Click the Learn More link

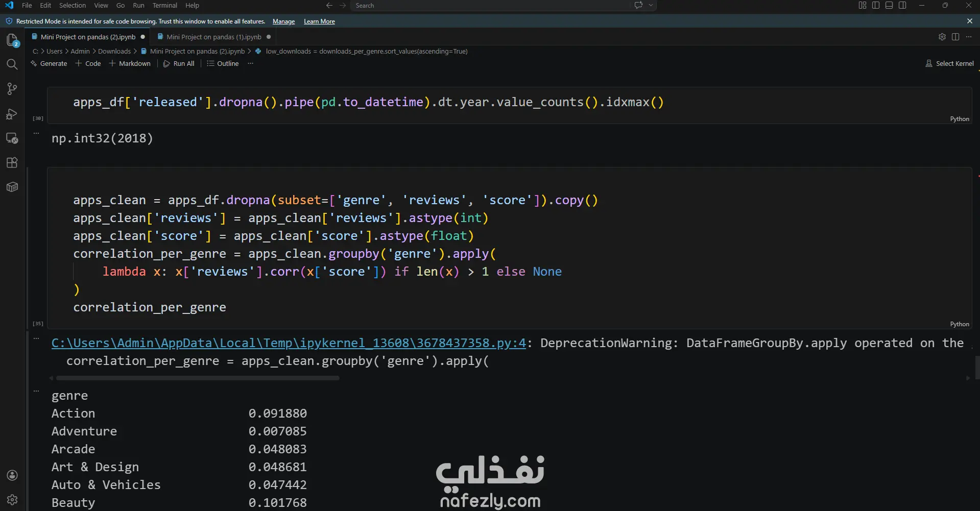pos(319,21)
